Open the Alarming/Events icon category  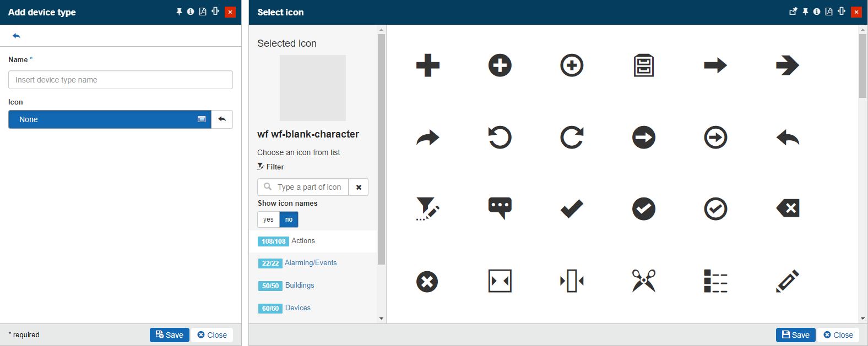310,263
